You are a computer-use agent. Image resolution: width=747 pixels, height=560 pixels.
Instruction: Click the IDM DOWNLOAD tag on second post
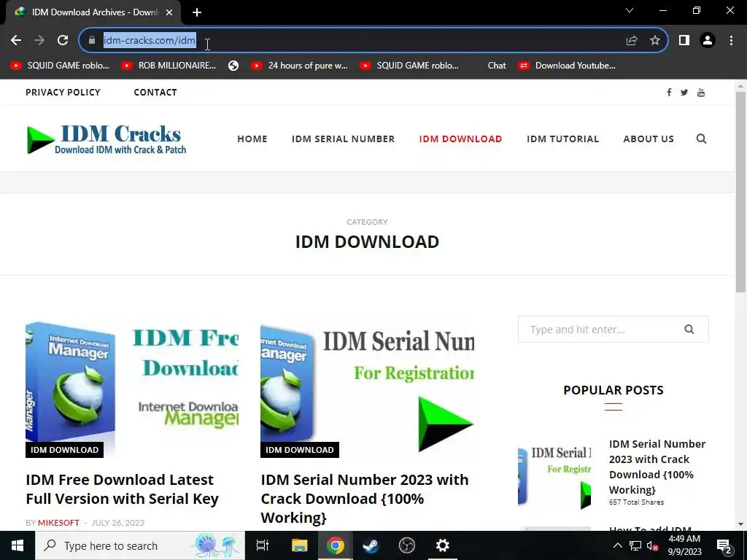300,450
